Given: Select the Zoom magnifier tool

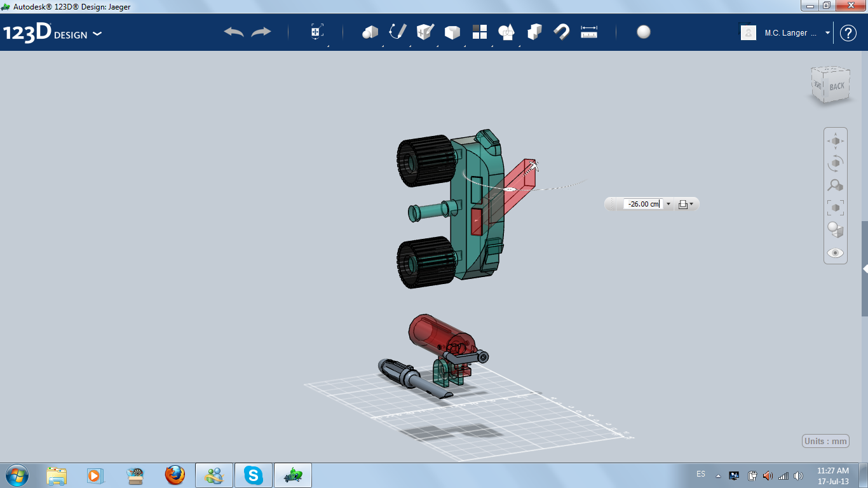Looking at the screenshot, I should click(836, 186).
